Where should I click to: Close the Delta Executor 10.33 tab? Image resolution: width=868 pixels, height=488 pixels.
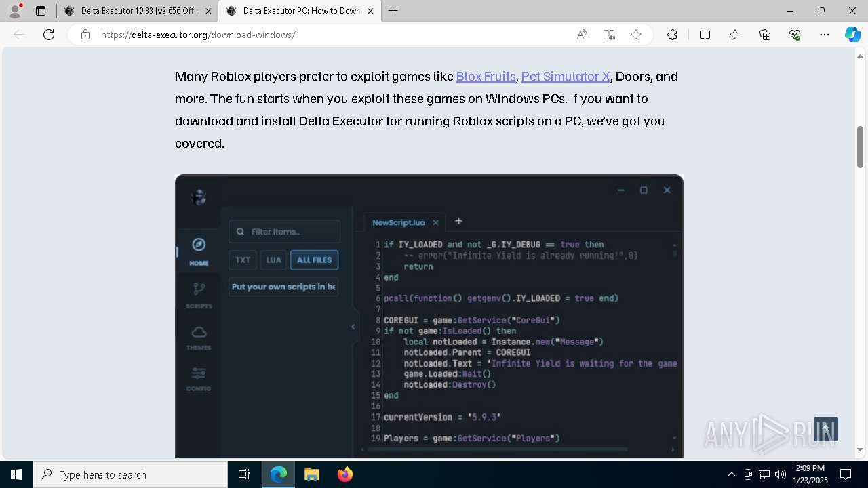click(x=208, y=11)
